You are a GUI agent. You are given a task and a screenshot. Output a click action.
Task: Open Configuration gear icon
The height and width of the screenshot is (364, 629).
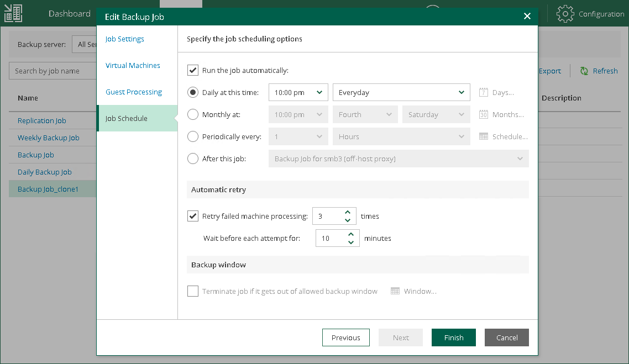tap(565, 14)
